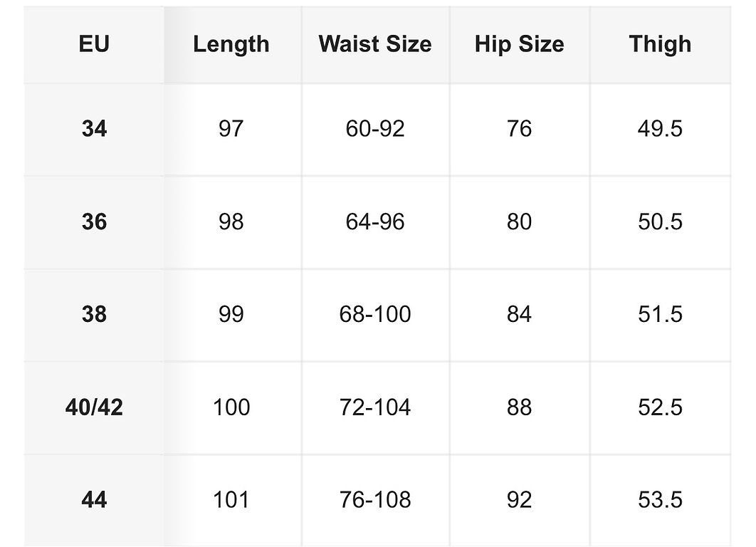Select the EU column header

tap(94, 44)
